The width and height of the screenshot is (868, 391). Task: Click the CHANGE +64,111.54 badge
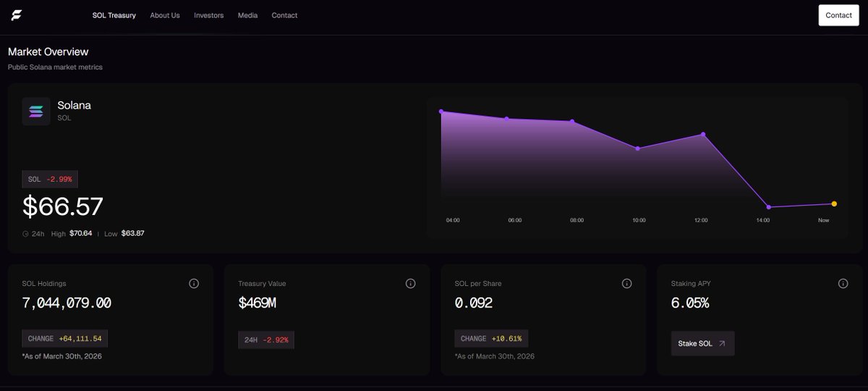[x=65, y=339]
